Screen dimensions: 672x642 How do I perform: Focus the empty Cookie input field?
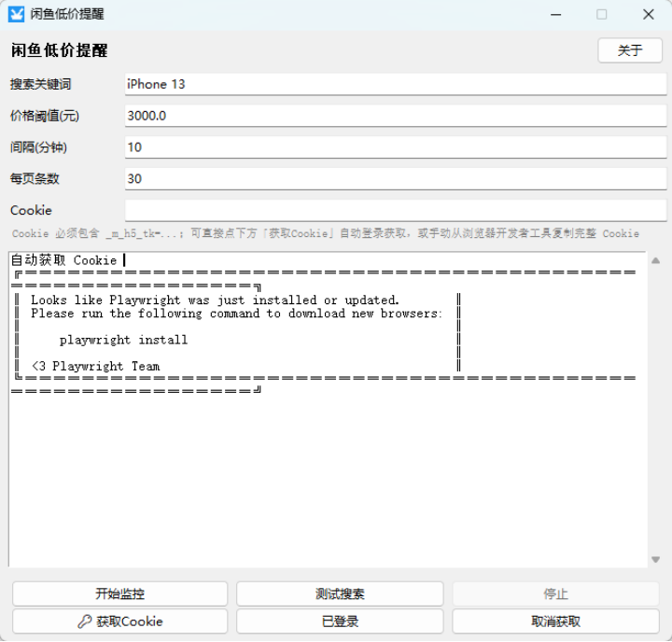pos(395,211)
